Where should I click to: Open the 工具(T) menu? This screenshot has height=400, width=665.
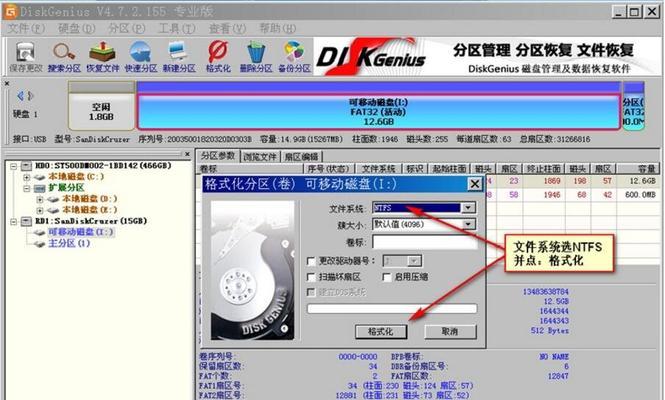(176, 28)
